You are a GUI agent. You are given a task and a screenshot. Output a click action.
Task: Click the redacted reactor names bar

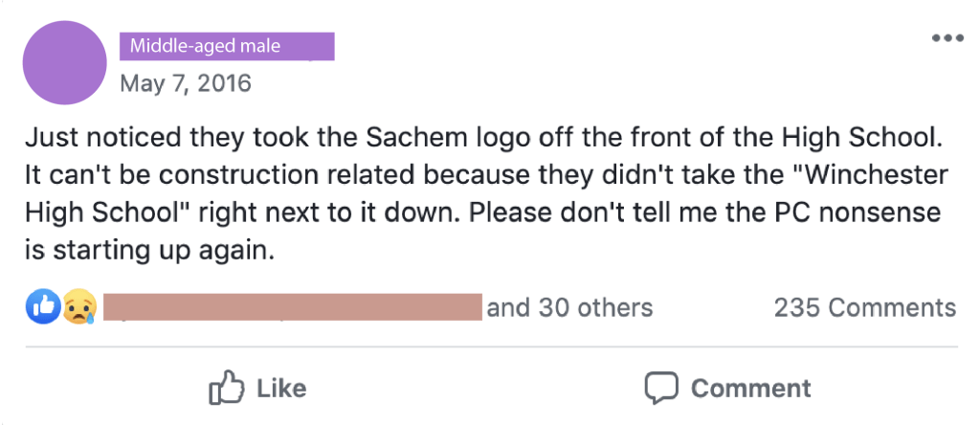point(292,307)
